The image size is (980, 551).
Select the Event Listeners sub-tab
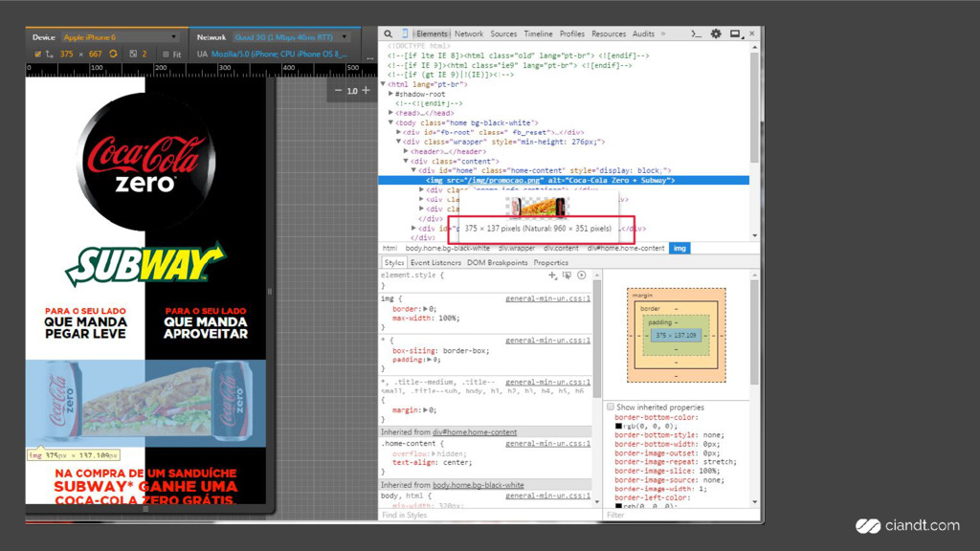[x=435, y=262]
